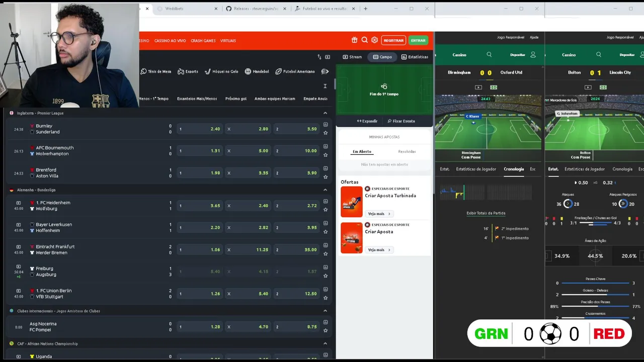644x362 pixels.
Task: Click Exibir Totais da Partida link
Action: point(486,213)
